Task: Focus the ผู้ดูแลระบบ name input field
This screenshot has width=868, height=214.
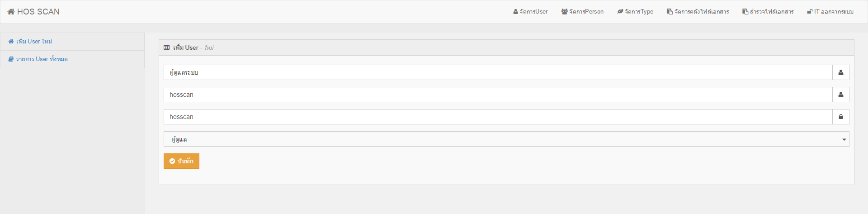Action: point(497,72)
